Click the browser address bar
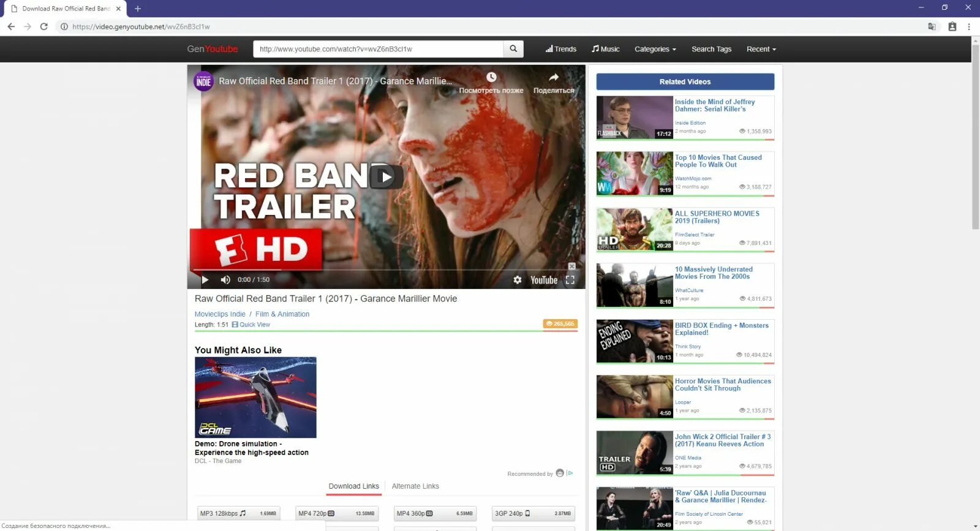This screenshot has height=531, width=980. (x=490, y=26)
